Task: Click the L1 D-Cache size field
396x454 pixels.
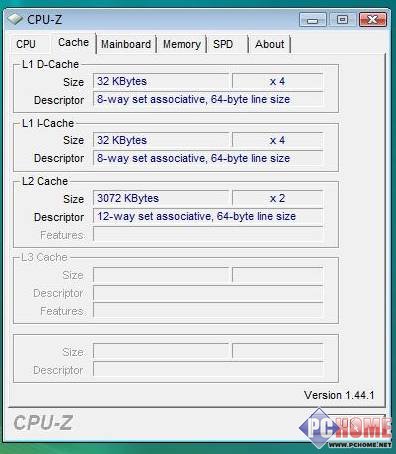Action: (x=161, y=81)
